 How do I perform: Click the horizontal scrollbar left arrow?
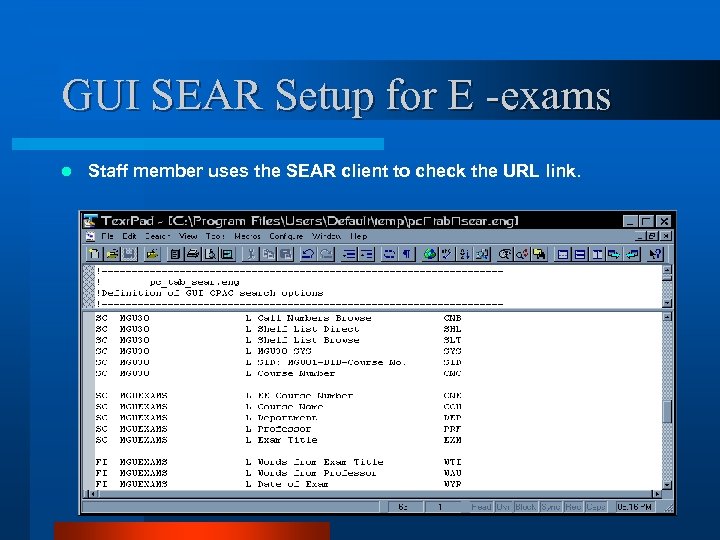(x=92, y=494)
